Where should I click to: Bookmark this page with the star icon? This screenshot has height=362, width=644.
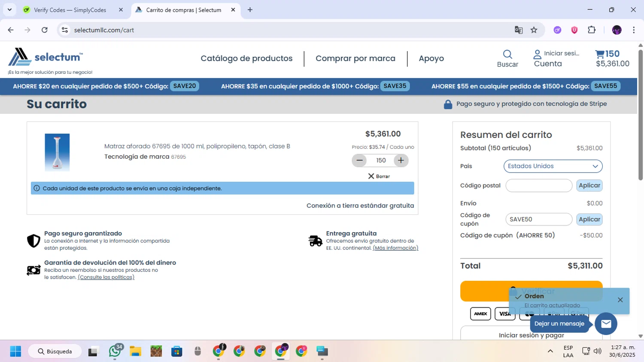pos(534,30)
